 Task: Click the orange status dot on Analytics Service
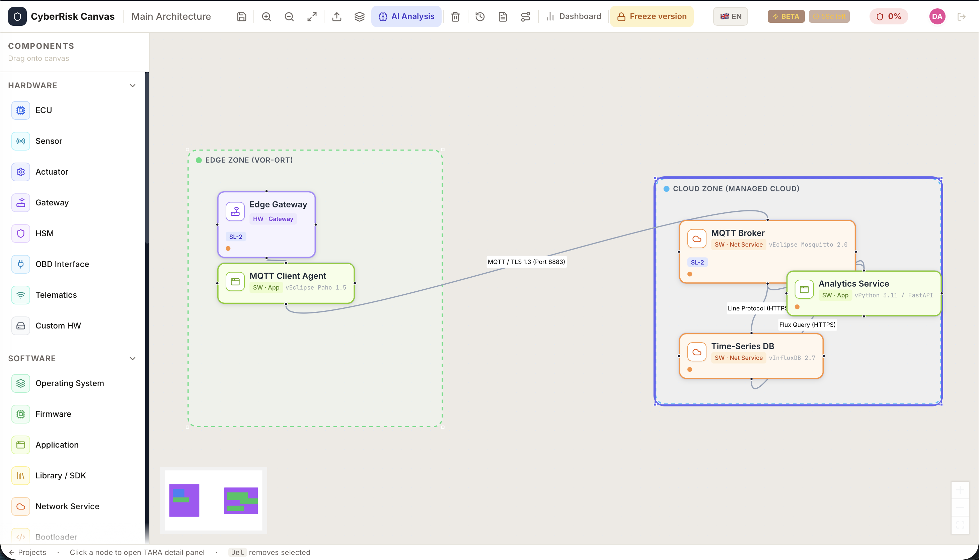[797, 307]
